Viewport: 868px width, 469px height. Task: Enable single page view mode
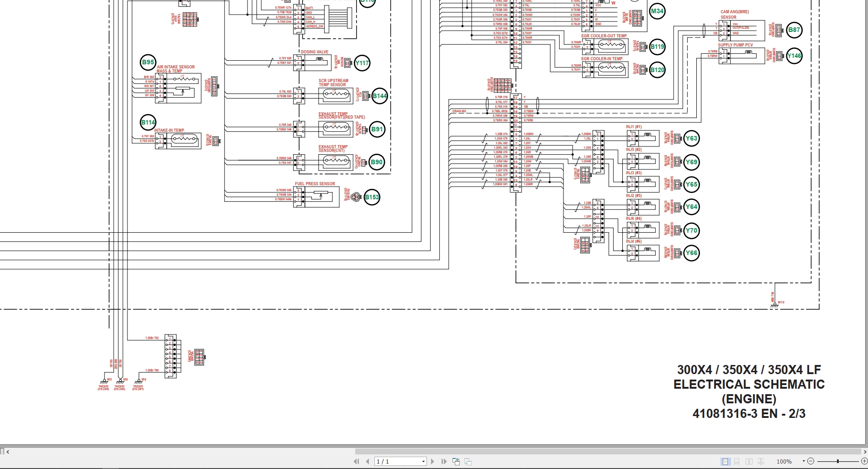pos(725,462)
